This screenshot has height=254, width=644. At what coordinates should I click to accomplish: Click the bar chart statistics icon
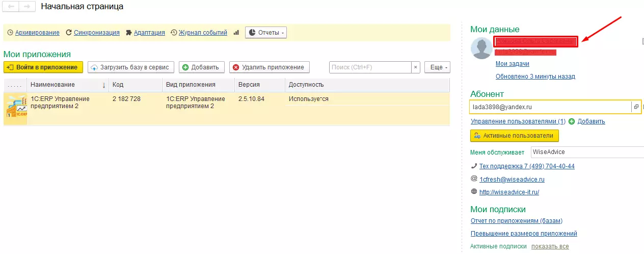point(236,33)
